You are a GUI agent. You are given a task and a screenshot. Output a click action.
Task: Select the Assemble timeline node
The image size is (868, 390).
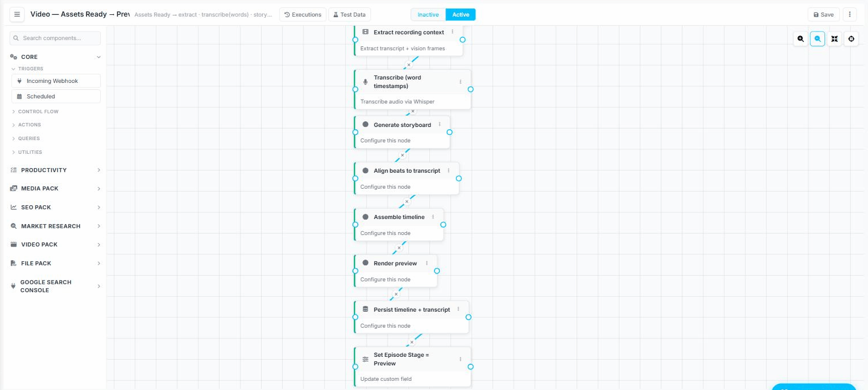399,224
